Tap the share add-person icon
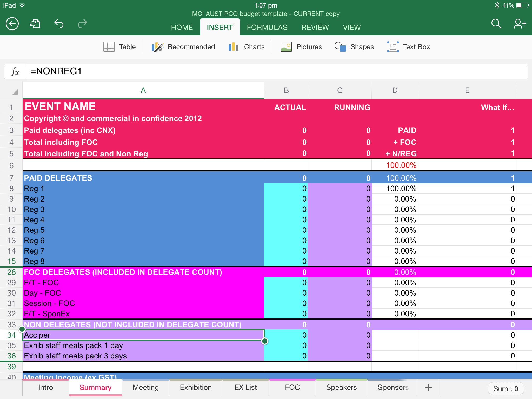 tap(520, 24)
